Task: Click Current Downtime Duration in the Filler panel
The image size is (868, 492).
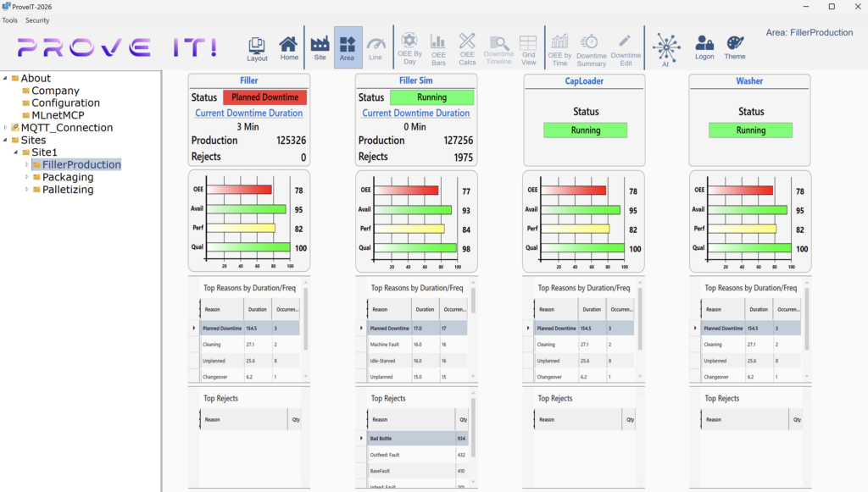Action: click(x=248, y=113)
